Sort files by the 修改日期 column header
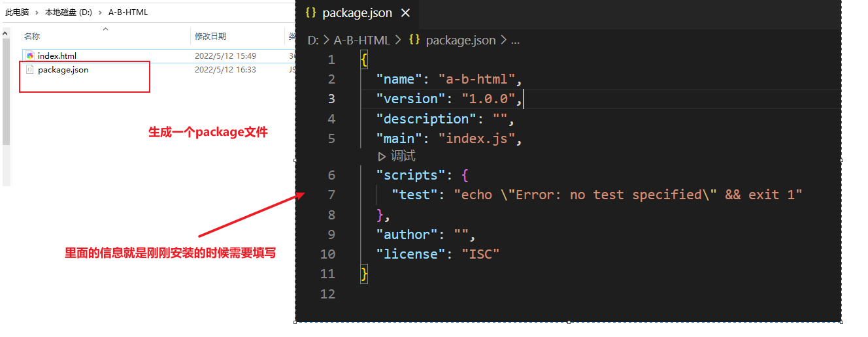 coord(210,37)
